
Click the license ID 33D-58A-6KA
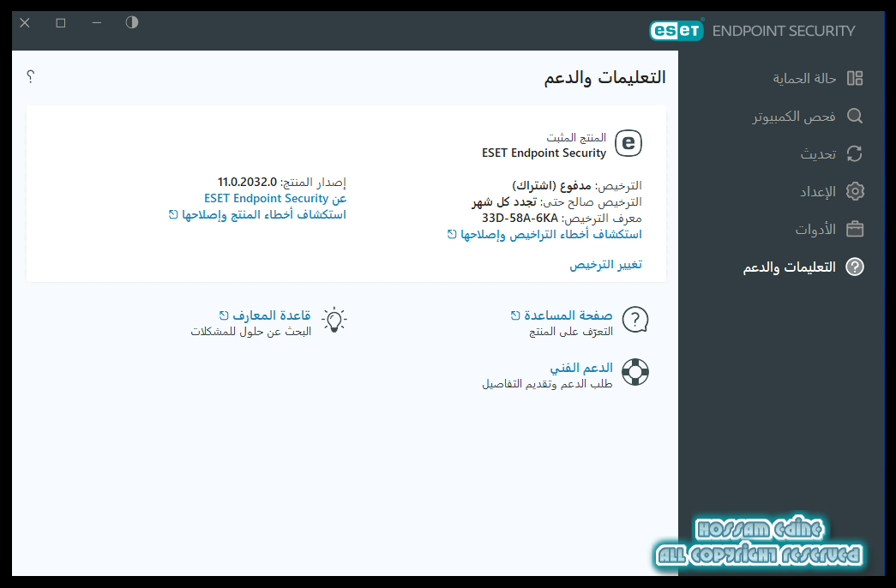click(520, 219)
